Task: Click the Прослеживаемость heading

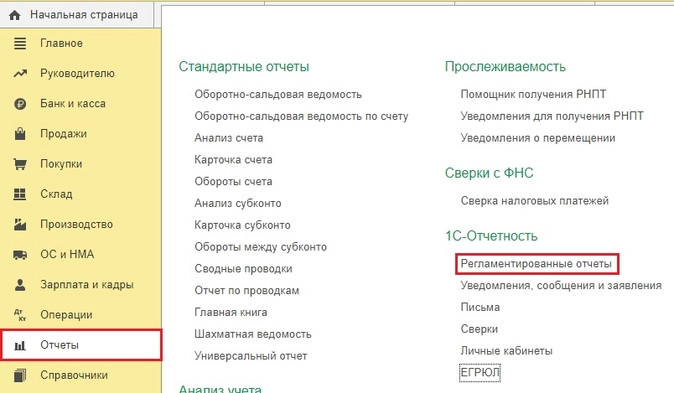Action: coord(505,67)
